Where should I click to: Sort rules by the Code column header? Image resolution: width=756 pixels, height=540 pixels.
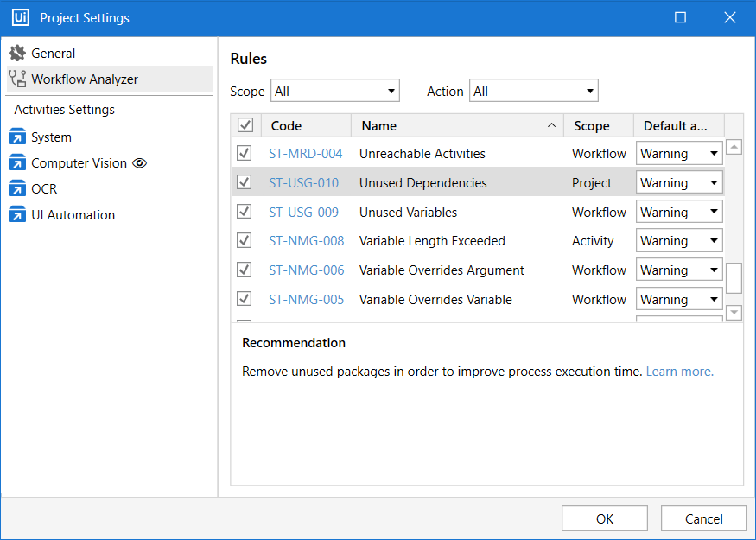coord(306,126)
